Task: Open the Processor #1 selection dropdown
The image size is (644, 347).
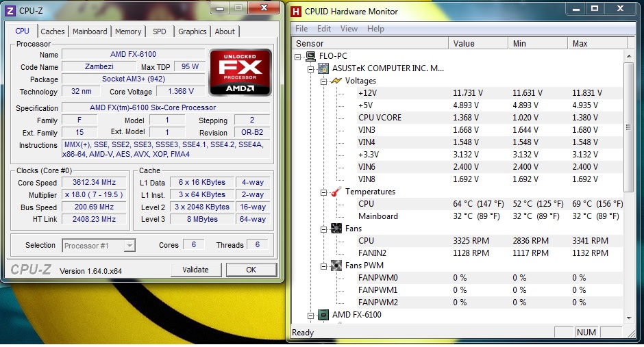Action: point(129,245)
